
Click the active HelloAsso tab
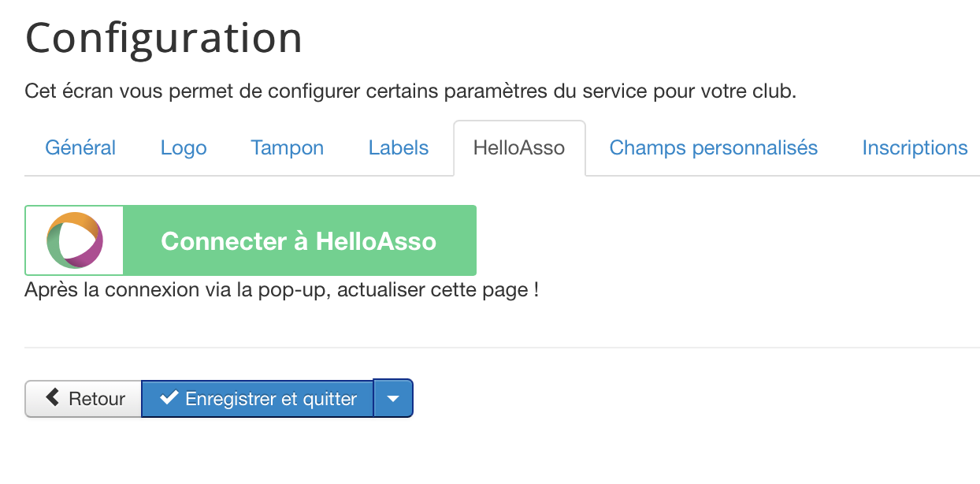[x=519, y=148]
